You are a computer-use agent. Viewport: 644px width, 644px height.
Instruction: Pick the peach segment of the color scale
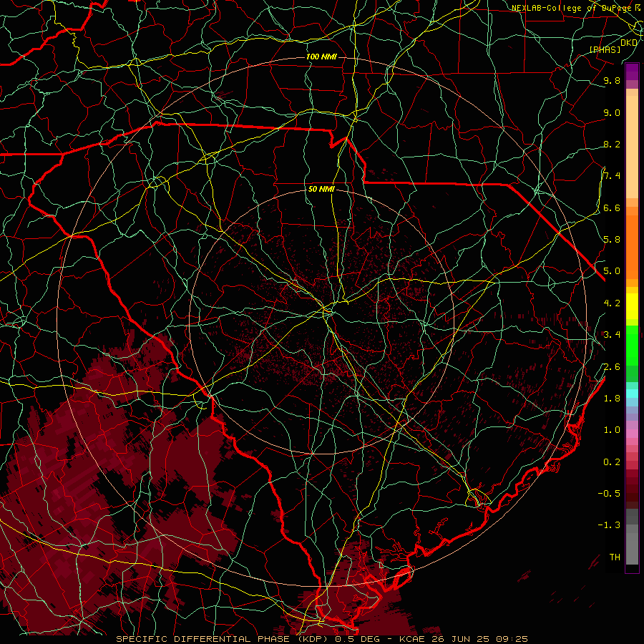click(x=632, y=144)
